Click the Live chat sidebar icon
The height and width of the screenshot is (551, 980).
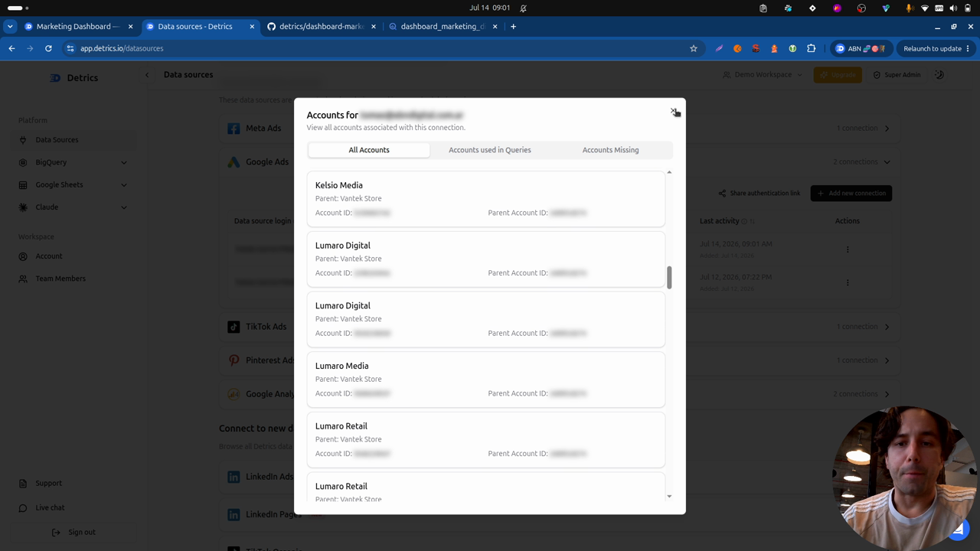coord(23,508)
